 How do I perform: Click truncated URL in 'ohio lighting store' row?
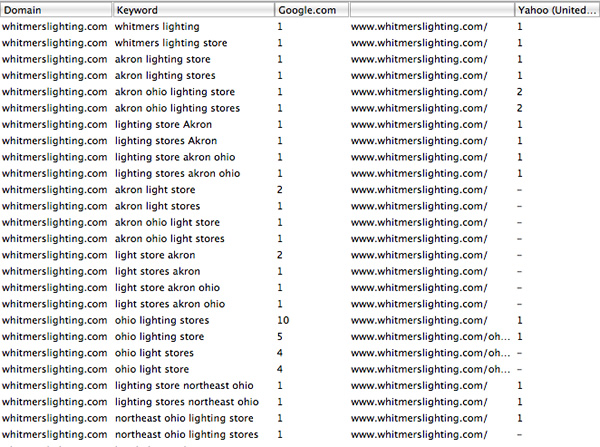pyautogui.click(x=430, y=337)
